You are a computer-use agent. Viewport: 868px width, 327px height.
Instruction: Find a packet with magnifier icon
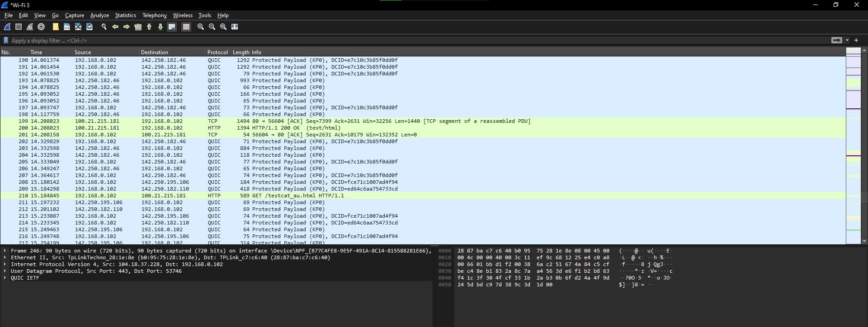click(104, 27)
